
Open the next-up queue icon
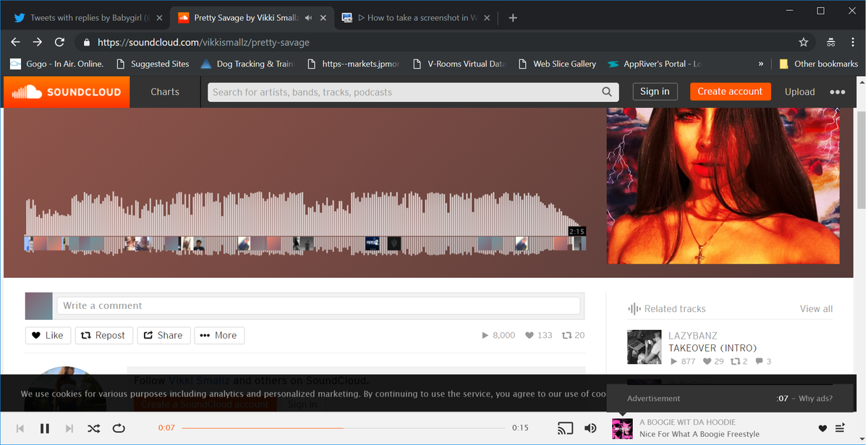click(x=840, y=428)
